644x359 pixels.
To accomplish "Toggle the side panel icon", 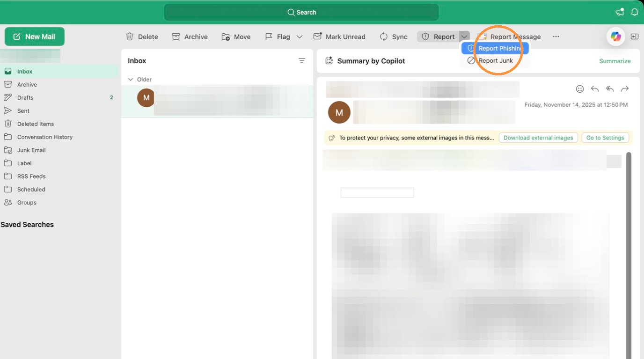I will point(635,37).
